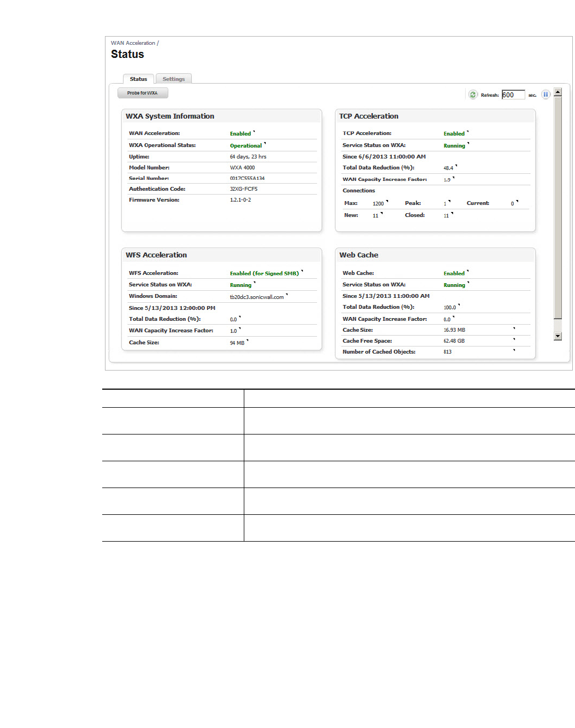
Task: Click the Web Cache panel heading
Action: click(x=359, y=255)
